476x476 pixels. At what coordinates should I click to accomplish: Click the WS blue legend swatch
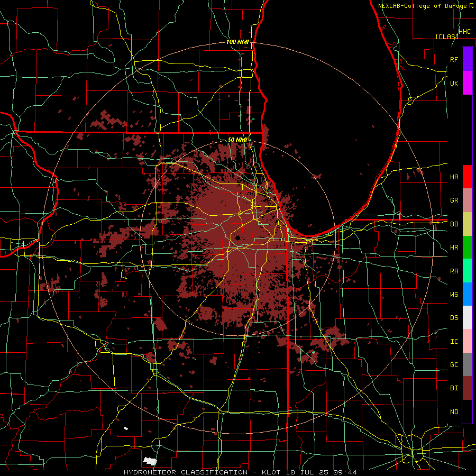tap(467, 294)
